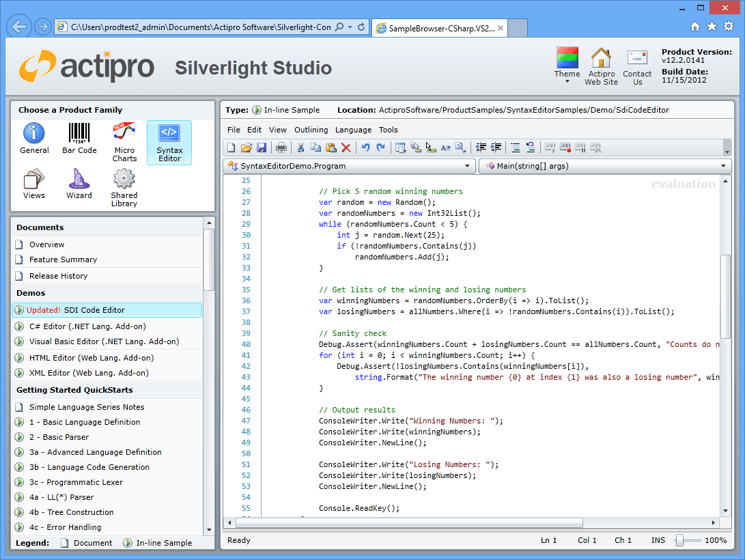Select the Wizard product family
The width and height of the screenshot is (745, 560).
pyautogui.click(x=79, y=184)
